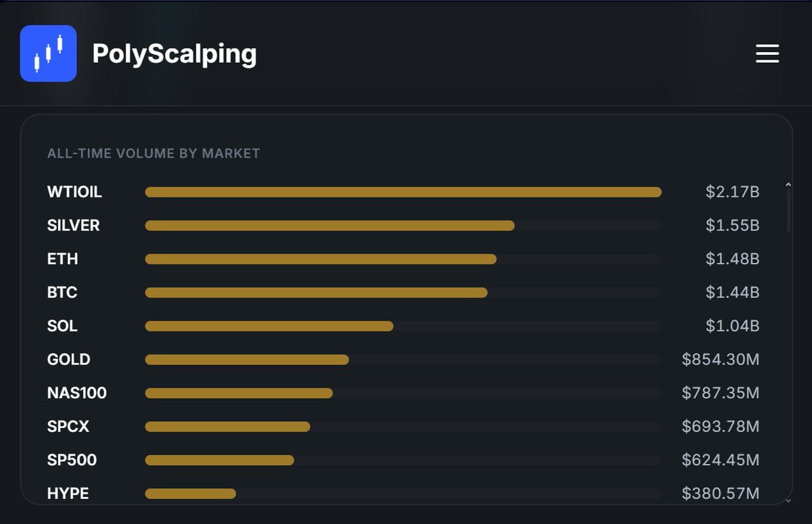Select the GOLD market label
Viewport: 812px width, 524px height.
pos(68,360)
